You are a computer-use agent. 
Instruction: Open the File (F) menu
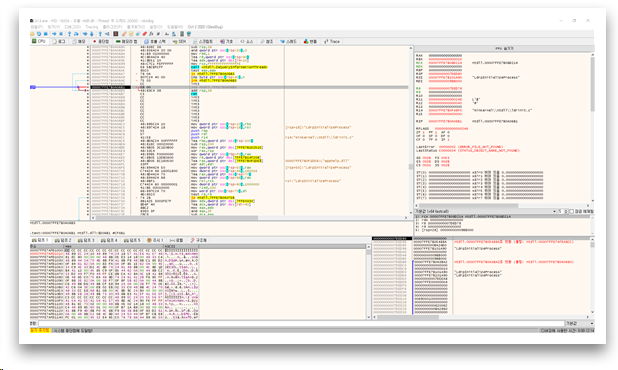(36, 27)
